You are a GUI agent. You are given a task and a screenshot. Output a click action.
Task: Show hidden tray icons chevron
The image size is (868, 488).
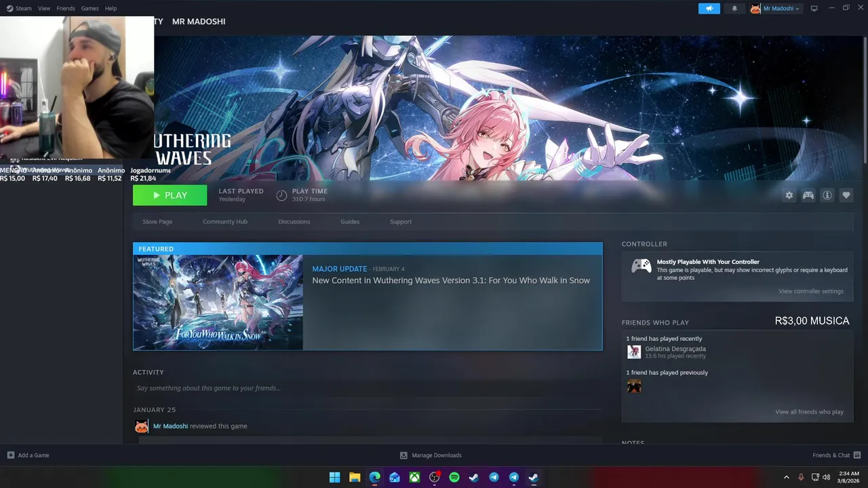coord(787,477)
